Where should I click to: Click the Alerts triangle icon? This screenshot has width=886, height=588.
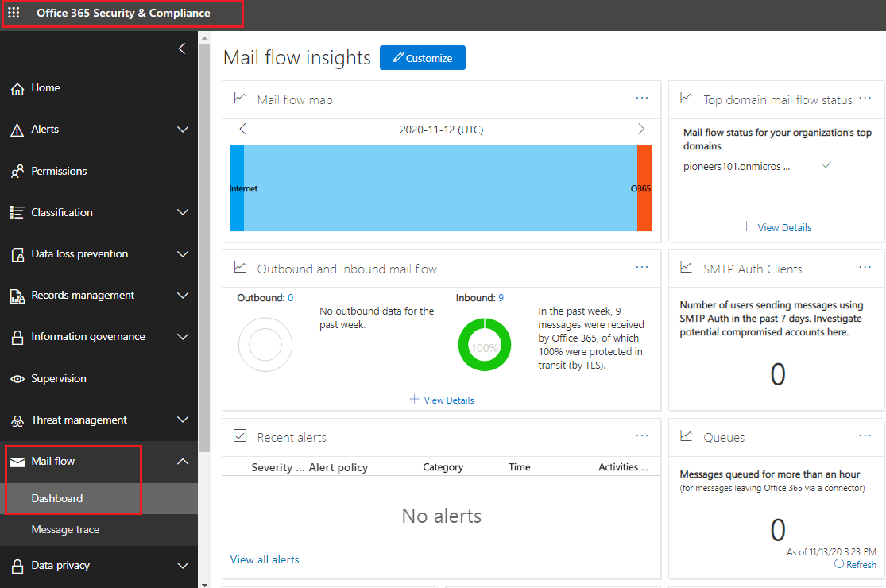pos(17,130)
